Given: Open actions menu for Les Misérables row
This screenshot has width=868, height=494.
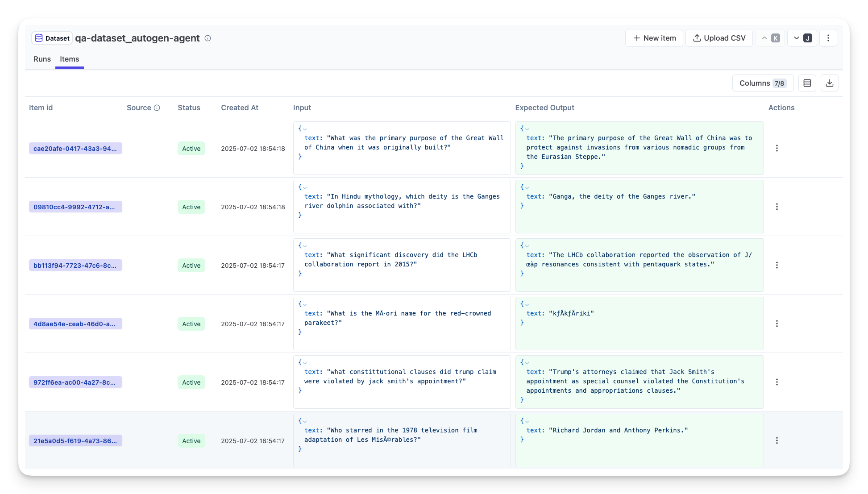Looking at the screenshot, I should pos(777,440).
